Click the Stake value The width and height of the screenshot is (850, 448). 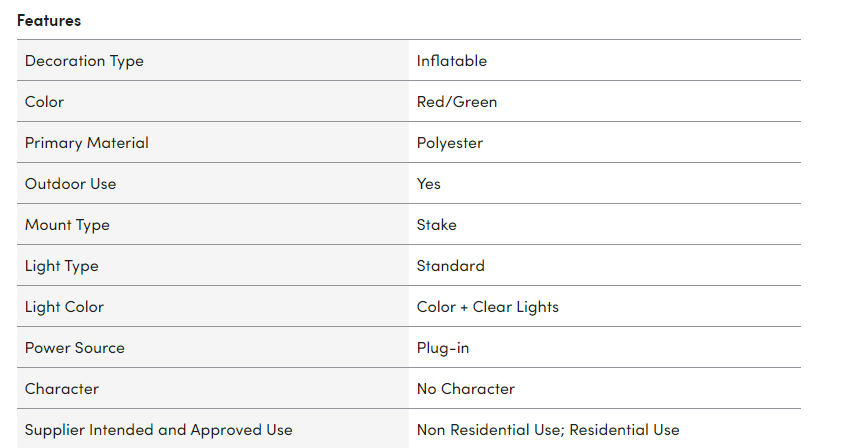(x=436, y=225)
